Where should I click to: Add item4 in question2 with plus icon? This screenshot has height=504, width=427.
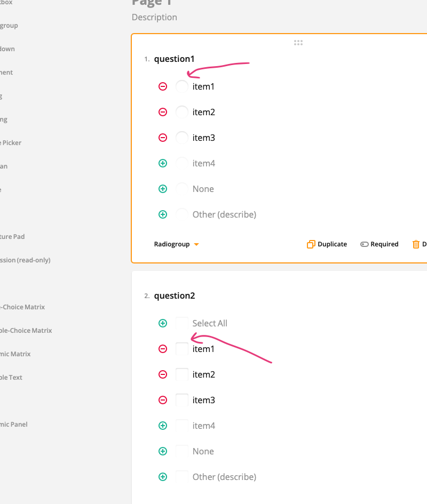163,425
